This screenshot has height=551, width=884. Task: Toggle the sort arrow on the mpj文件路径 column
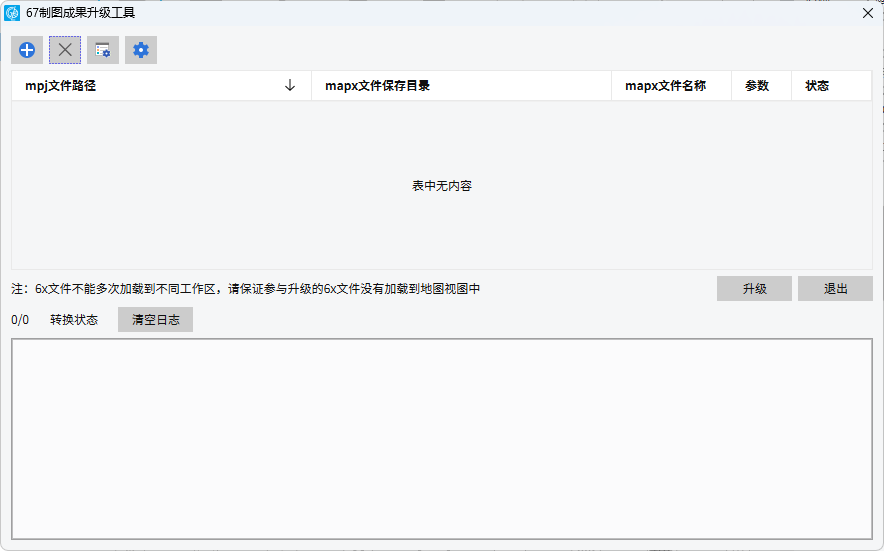[290, 86]
